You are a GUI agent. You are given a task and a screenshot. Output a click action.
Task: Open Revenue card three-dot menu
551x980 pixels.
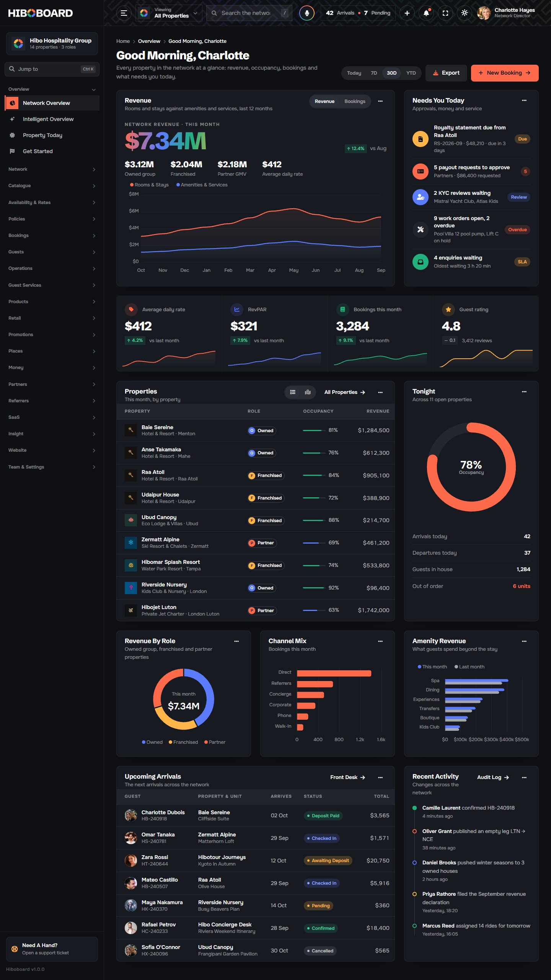coord(380,101)
